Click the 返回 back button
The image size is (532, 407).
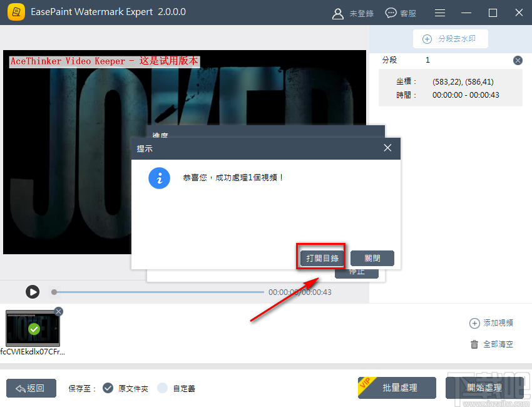[31, 388]
